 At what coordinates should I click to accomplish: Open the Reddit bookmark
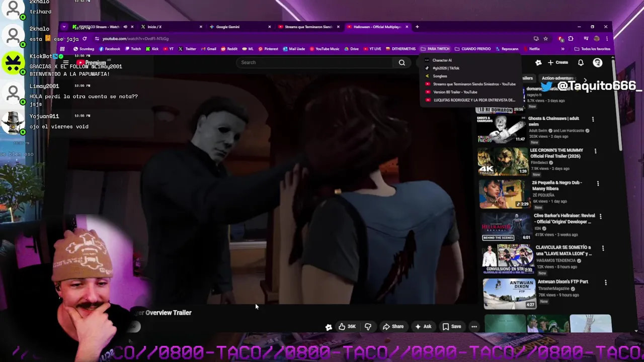pyautogui.click(x=229, y=49)
